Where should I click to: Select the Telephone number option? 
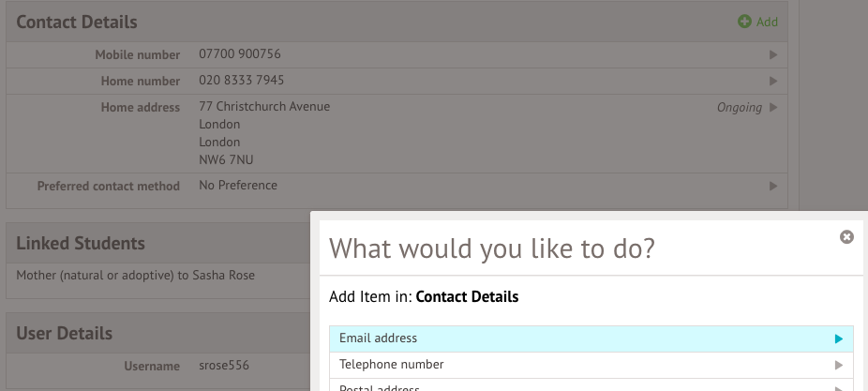[x=391, y=365]
